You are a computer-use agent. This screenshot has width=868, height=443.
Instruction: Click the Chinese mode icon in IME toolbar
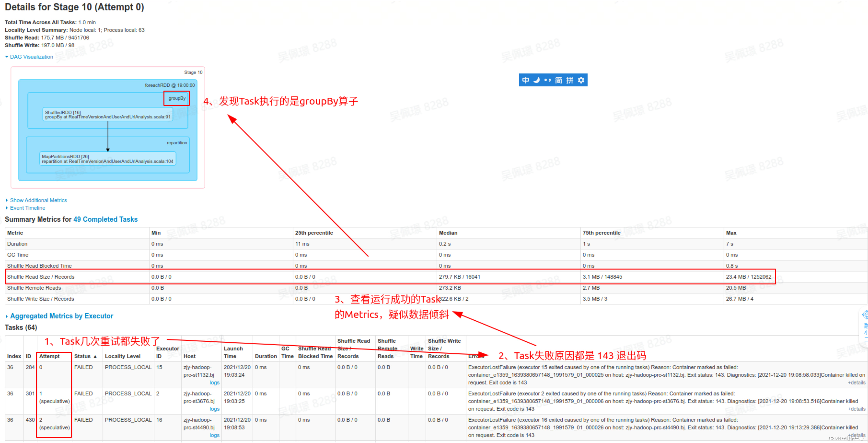tap(525, 80)
